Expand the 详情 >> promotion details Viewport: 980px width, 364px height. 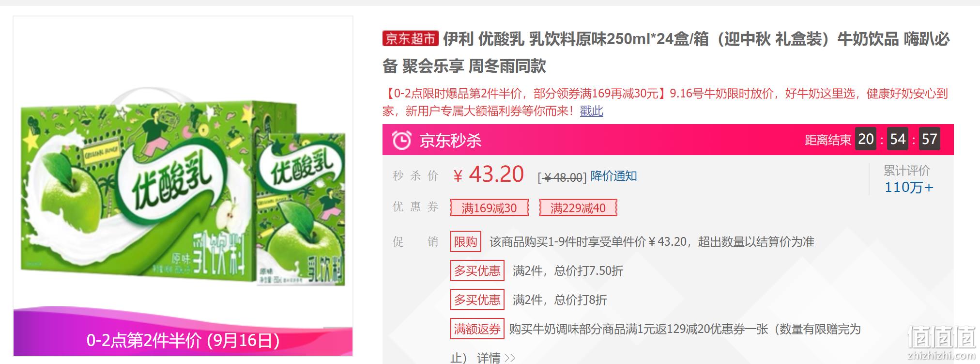(x=496, y=358)
